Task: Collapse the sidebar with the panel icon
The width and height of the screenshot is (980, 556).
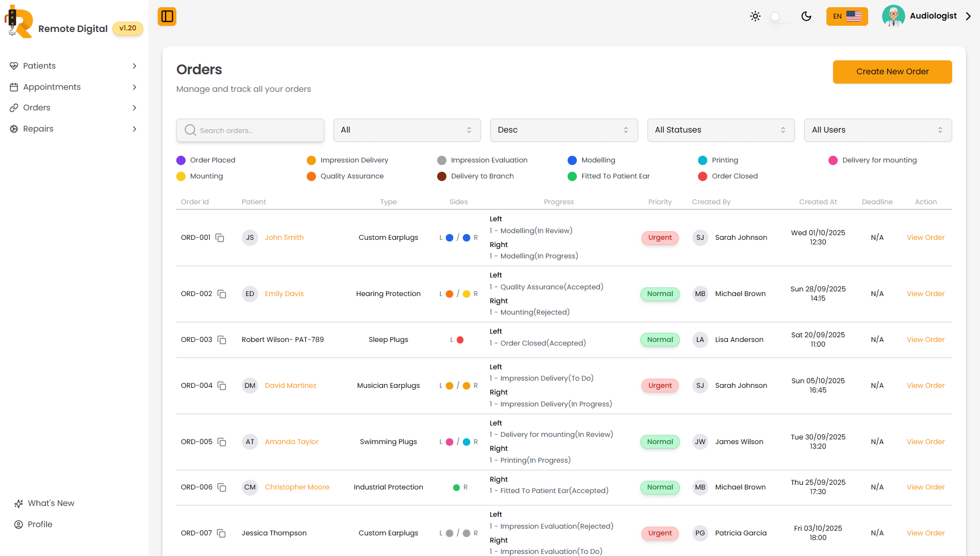Action: tap(167, 17)
